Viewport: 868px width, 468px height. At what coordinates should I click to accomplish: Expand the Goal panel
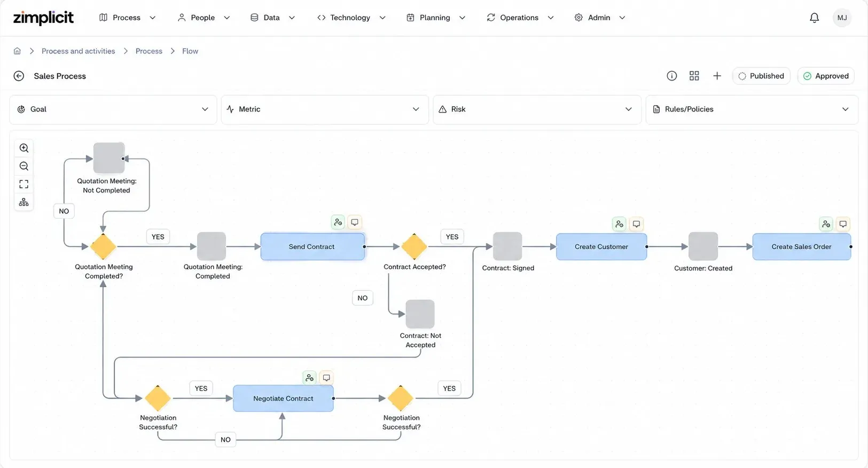pos(113,109)
